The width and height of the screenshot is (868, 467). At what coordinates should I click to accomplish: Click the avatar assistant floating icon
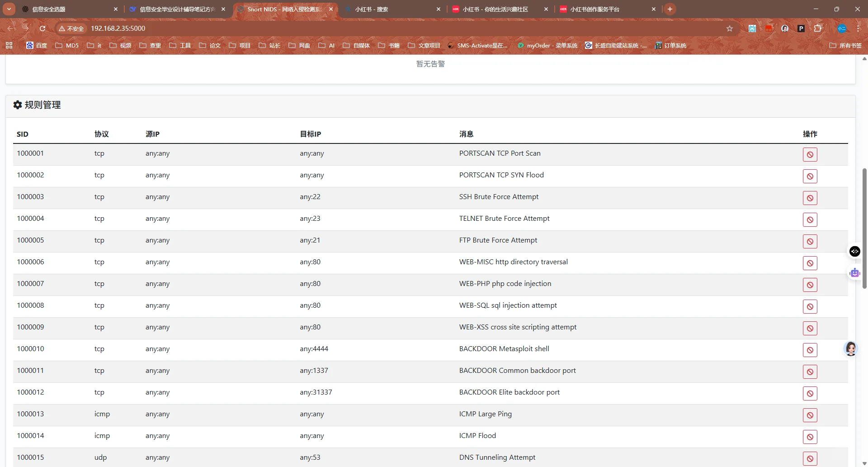tap(851, 348)
